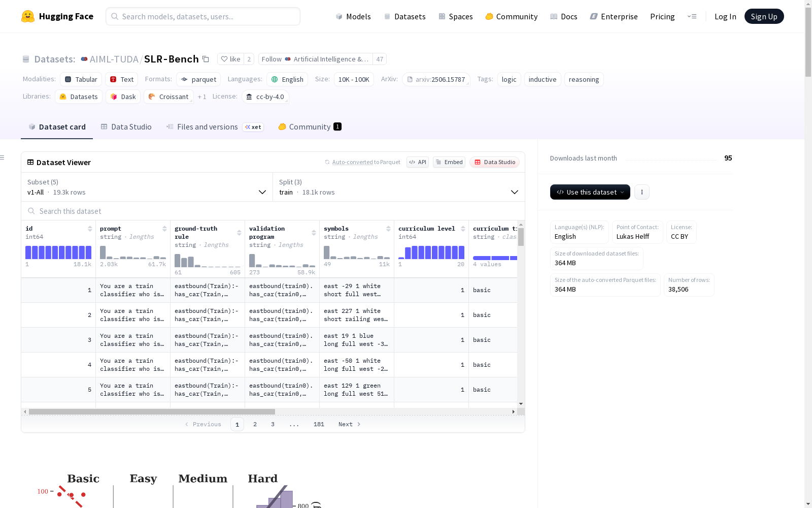
Task: Open Enterprise in the top navigation
Action: pyautogui.click(x=614, y=16)
